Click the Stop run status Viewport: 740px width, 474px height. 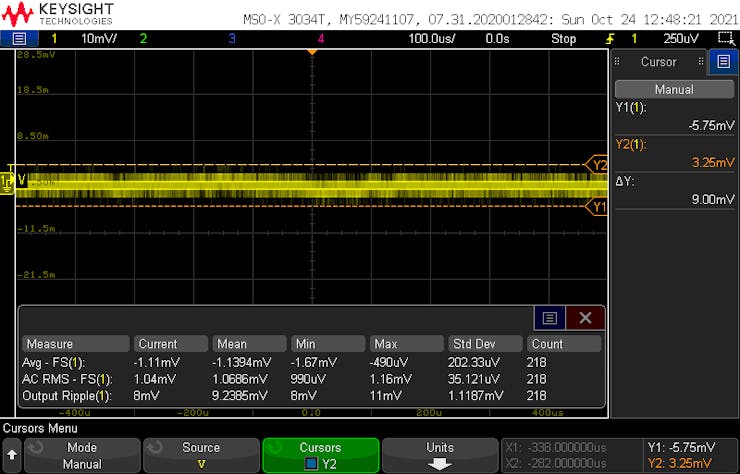563,38
